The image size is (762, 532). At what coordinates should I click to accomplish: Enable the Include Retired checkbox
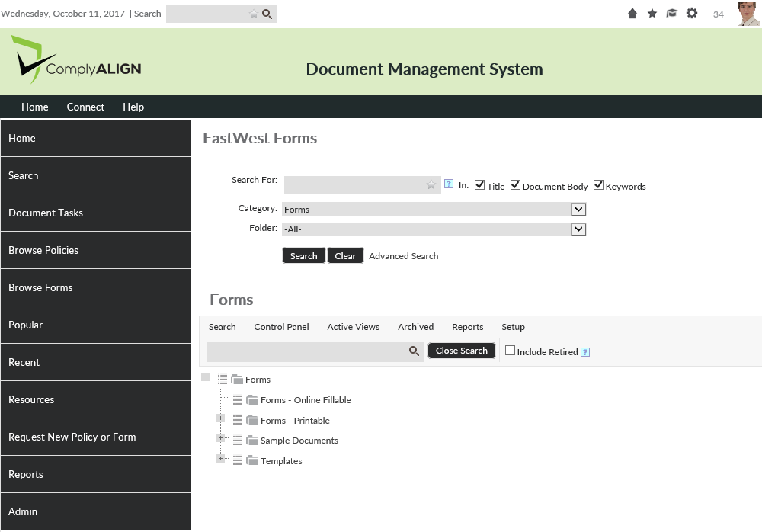pos(511,351)
